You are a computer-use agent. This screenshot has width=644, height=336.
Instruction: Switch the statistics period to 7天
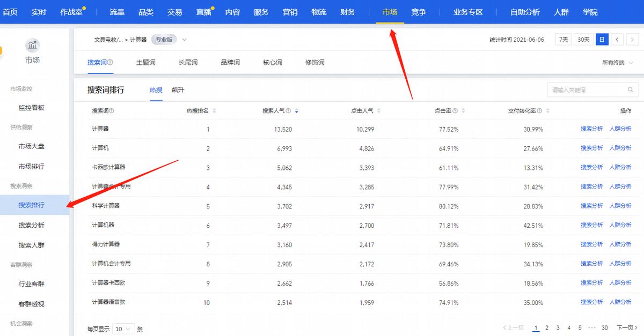[x=563, y=39]
